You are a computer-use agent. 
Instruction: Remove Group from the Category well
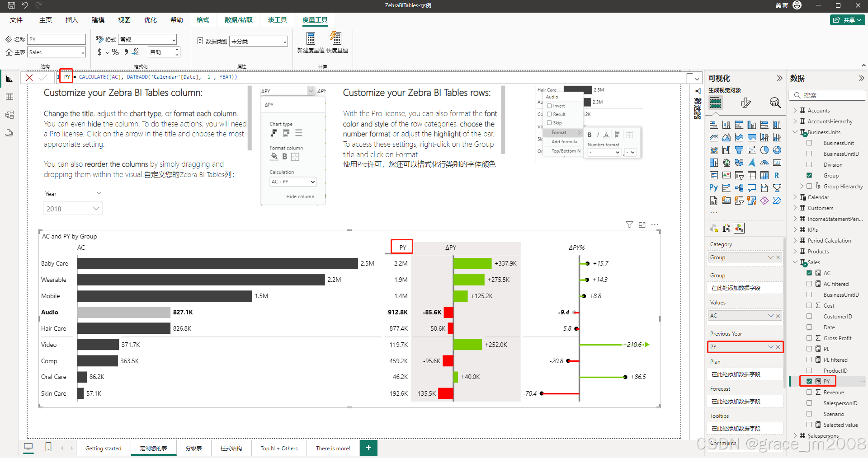tap(778, 257)
